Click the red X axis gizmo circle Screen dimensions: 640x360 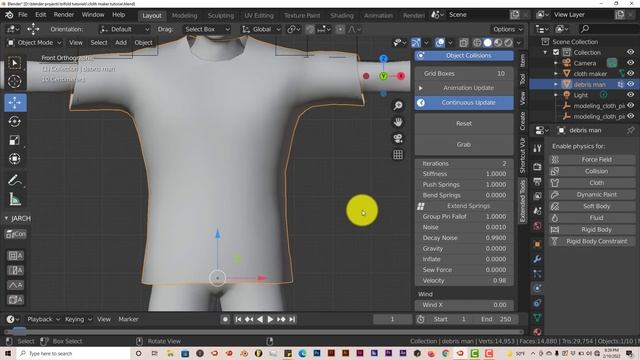point(401,76)
